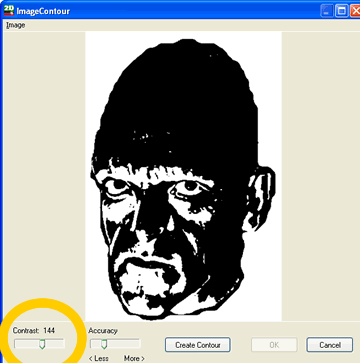Screen dimensions: 360x363
Task: Minimize the ImageContour window
Action: coord(327,11)
